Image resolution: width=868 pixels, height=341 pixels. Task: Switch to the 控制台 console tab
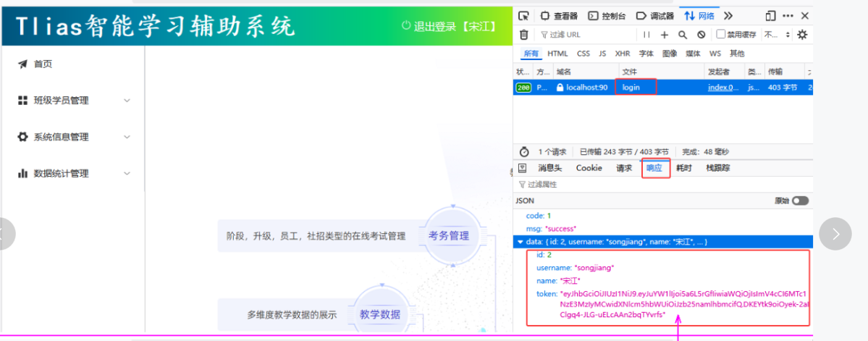click(607, 16)
